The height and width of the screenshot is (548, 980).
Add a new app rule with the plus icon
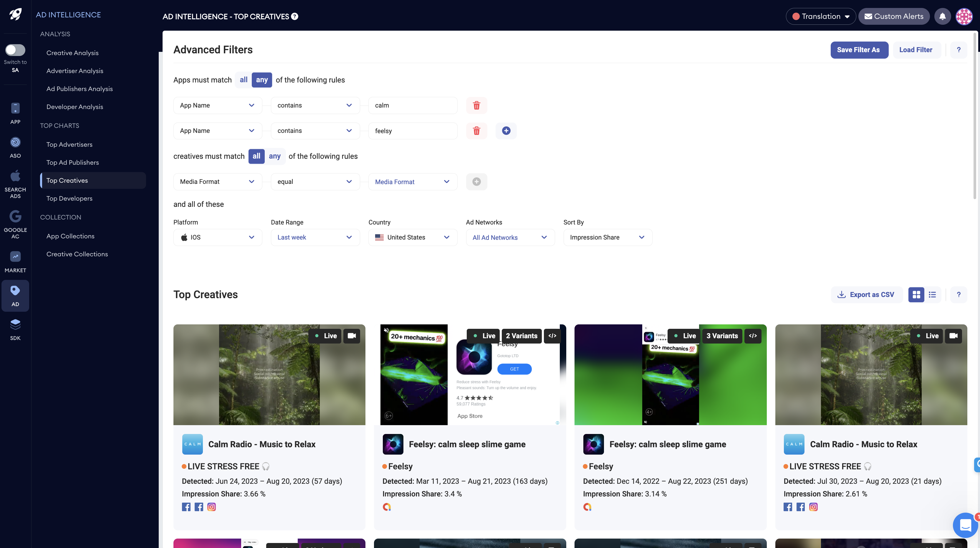[506, 131]
